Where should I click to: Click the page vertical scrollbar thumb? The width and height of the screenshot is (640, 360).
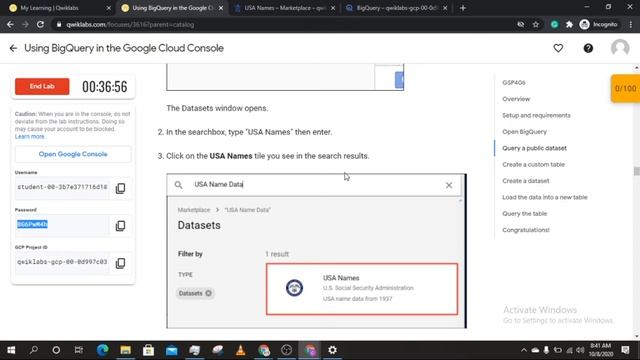tap(637, 171)
